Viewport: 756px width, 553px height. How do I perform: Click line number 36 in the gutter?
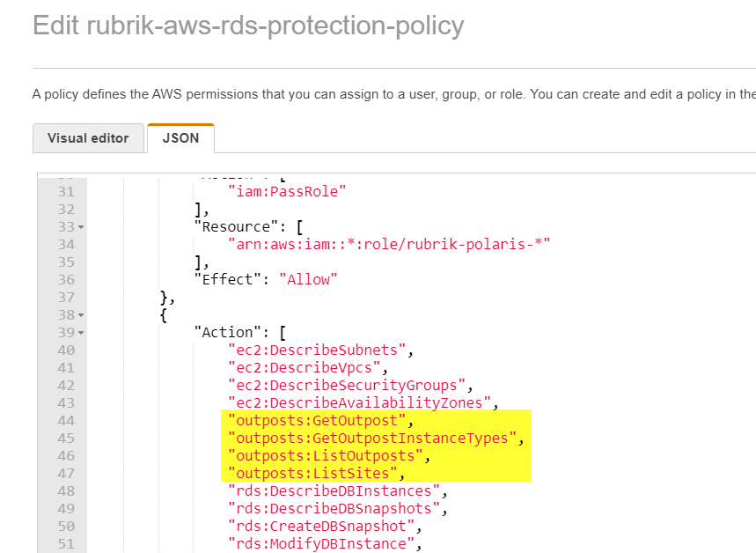tap(67, 280)
